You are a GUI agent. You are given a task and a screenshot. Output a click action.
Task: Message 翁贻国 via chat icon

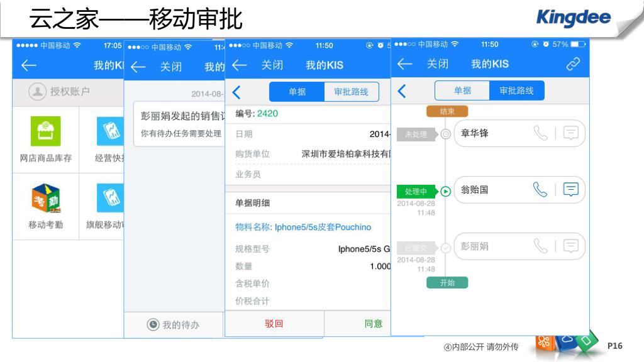tap(571, 189)
